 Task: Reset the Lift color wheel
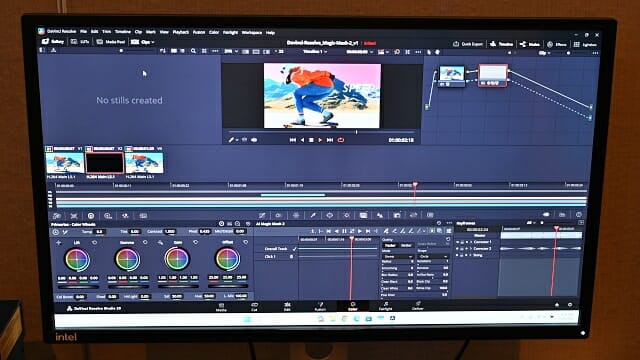pyautogui.click(x=95, y=242)
